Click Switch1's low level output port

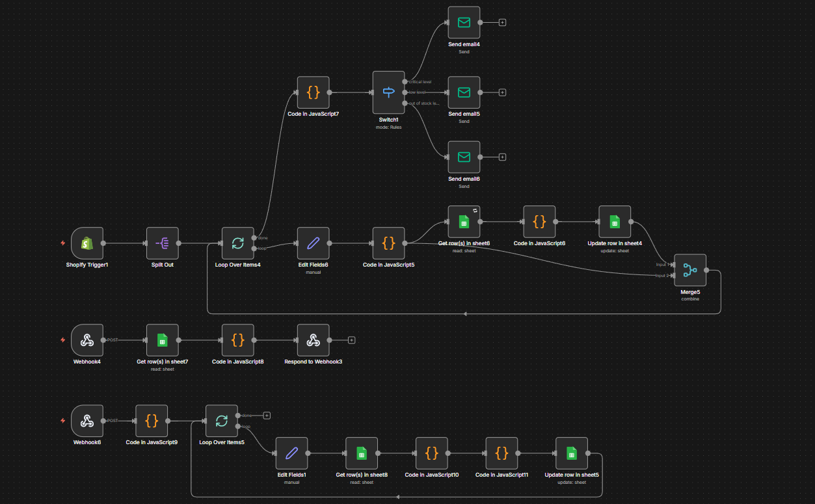tap(405, 92)
